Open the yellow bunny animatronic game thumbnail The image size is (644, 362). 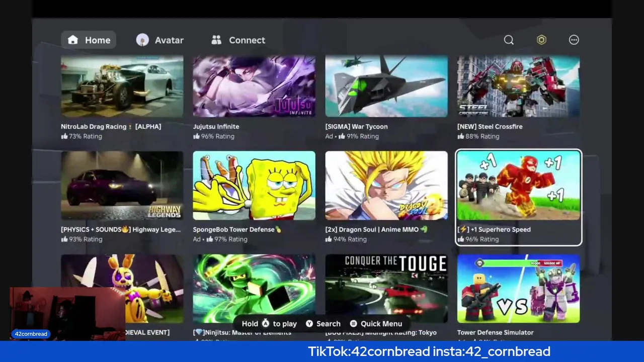click(x=122, y=289)
